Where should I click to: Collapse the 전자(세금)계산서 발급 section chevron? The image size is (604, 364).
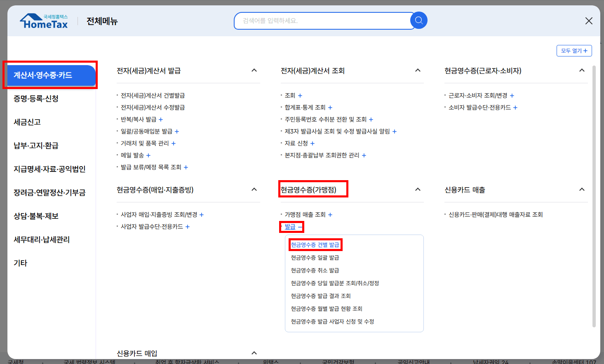(254, 70)
